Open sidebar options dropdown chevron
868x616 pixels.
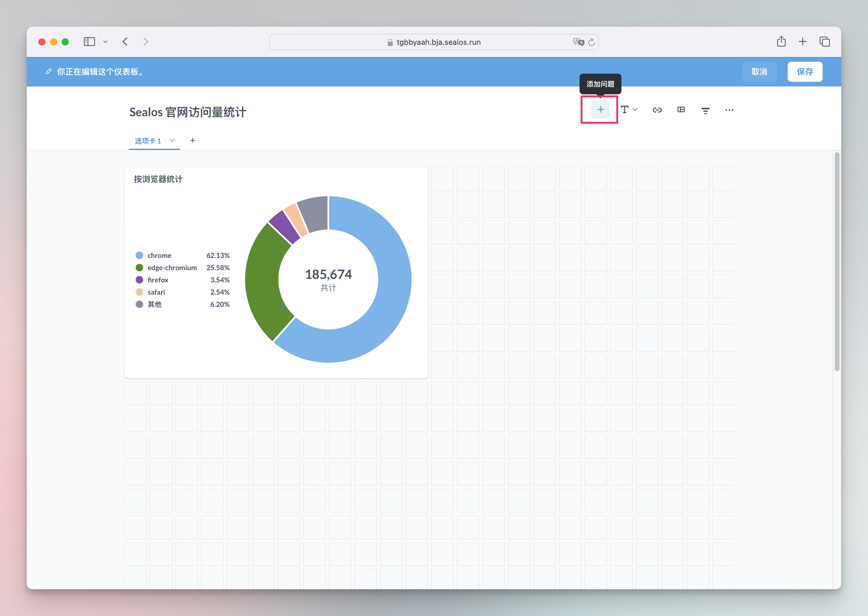point(105,42)
